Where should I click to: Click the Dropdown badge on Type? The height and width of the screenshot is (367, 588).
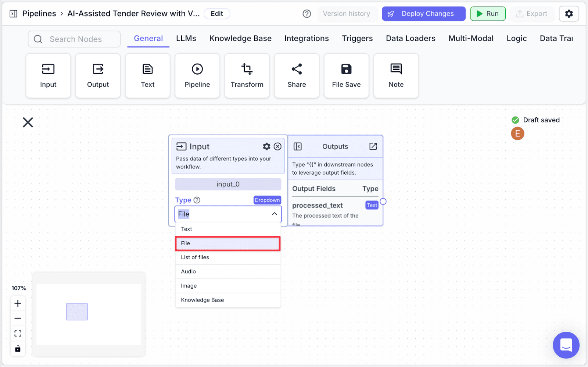pos(267,200)
